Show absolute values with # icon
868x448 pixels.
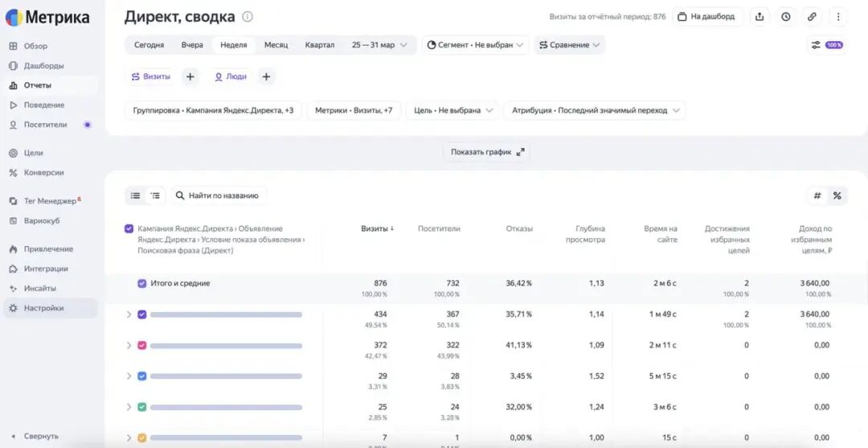[x=817, y=195]
